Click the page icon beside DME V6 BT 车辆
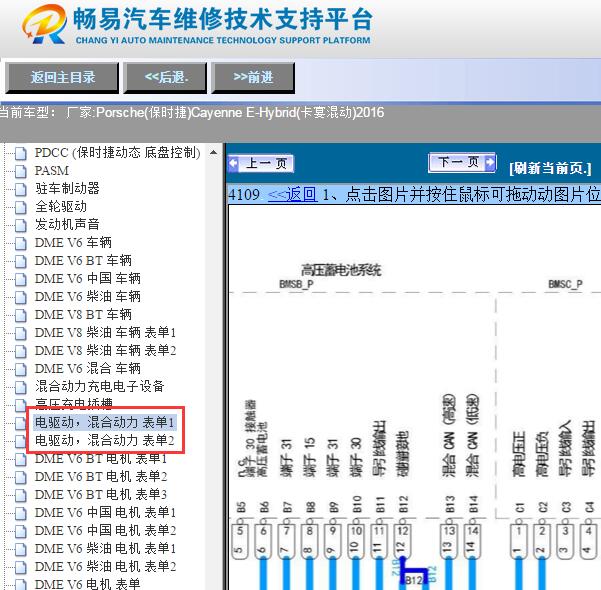Image resolution: width=601 pixels, height=590 pixels. click(x=21, y=262)
